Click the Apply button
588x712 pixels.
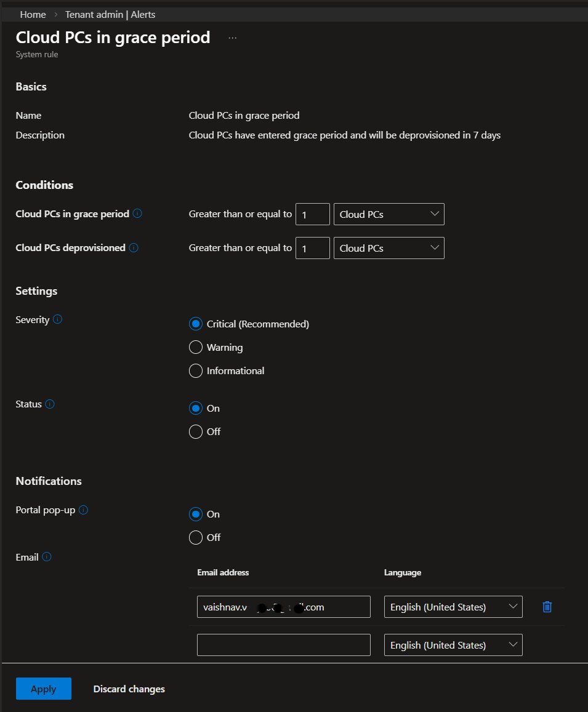[44, 689]
